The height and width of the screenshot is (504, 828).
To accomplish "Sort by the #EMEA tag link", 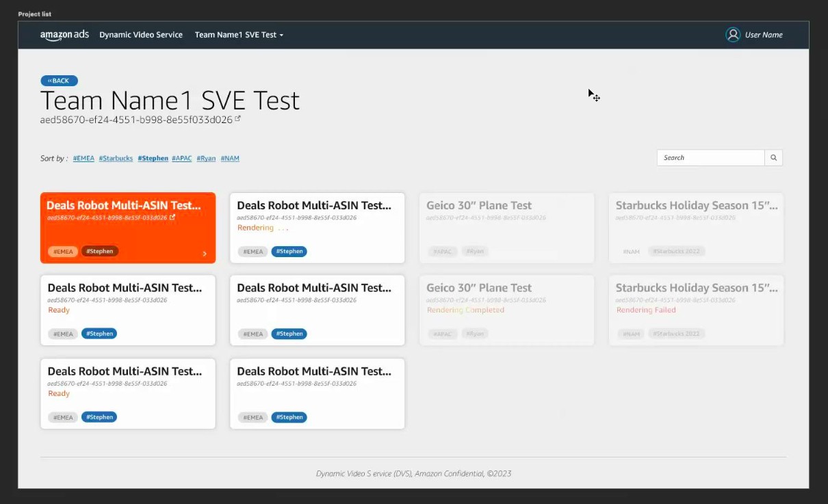I will point(83,159).
